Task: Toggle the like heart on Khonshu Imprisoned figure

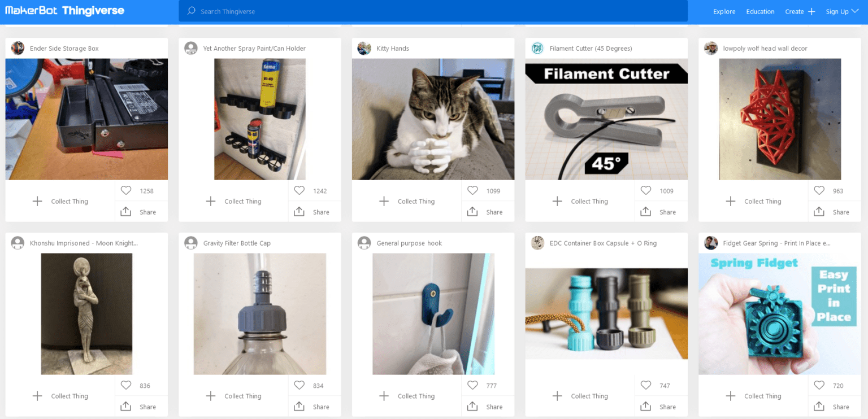Action: point(125,385)
